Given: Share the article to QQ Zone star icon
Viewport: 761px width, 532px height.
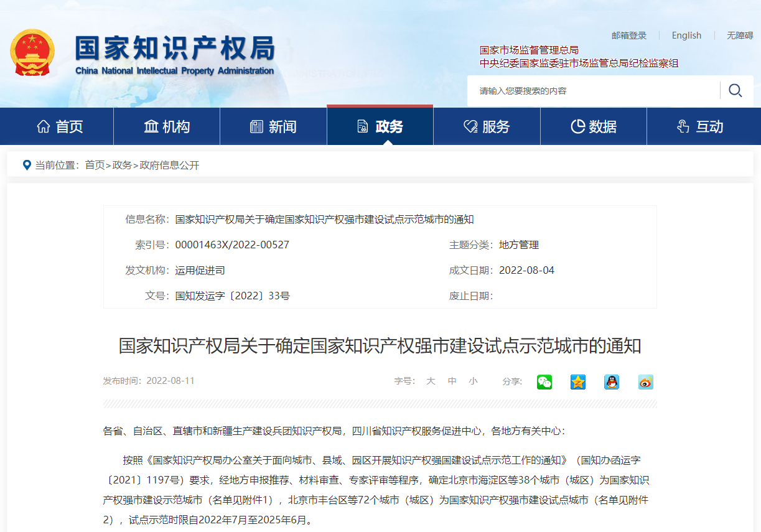Looking at the screenshot, I should pyautogui.click(x=578, y=382).
